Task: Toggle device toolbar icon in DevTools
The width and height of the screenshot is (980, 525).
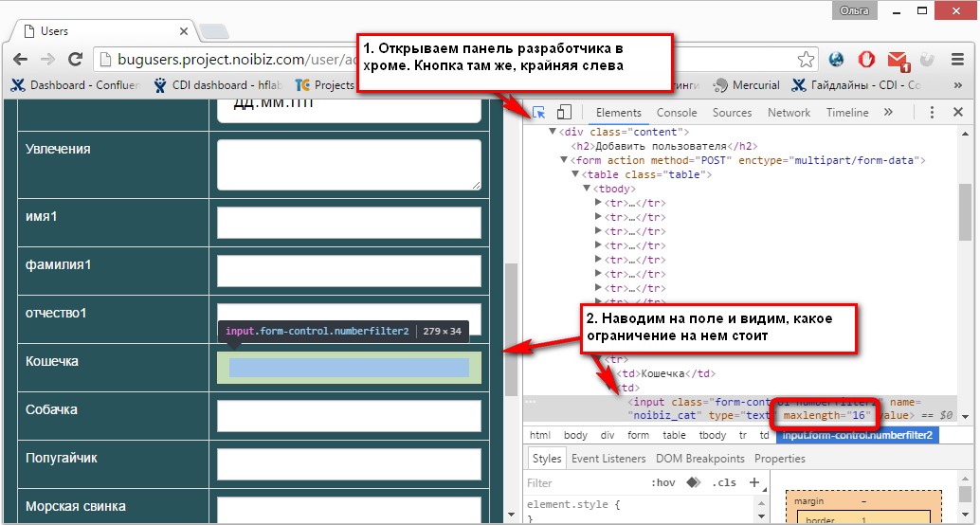Action: pyautogui.click(x=564, y=113)
